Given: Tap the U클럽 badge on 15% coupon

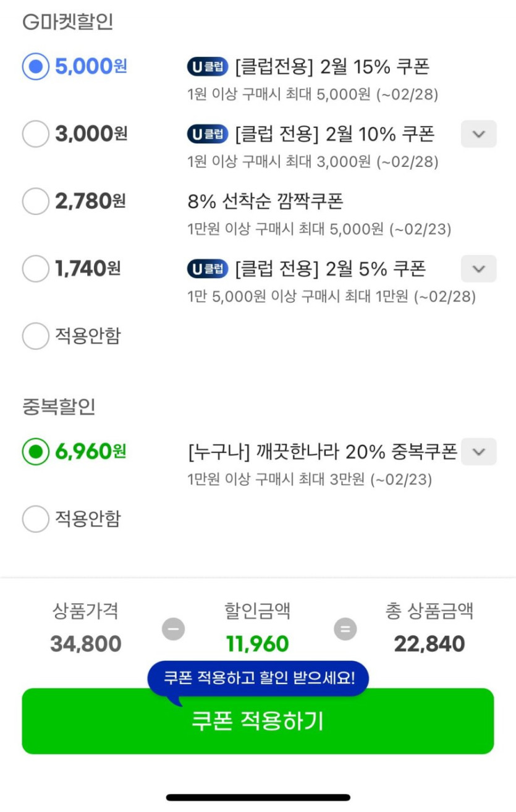Looking at the screenshot, I should point(208,67).
